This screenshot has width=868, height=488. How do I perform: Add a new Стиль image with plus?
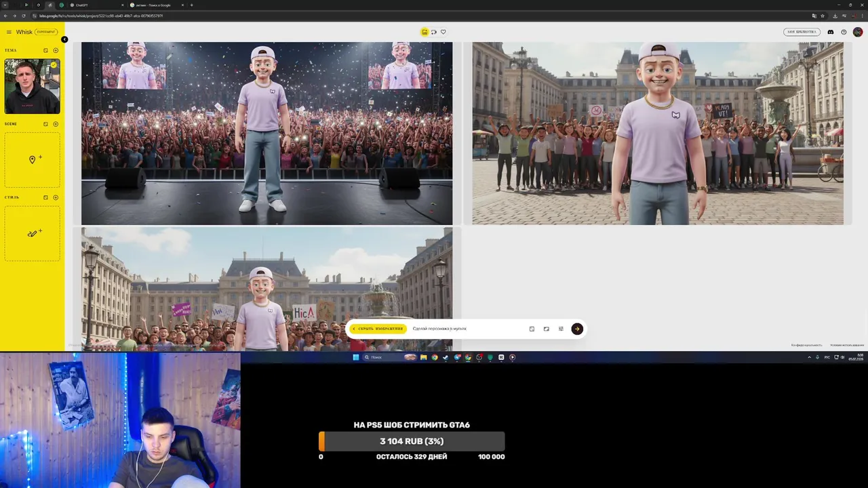point(56,197)
